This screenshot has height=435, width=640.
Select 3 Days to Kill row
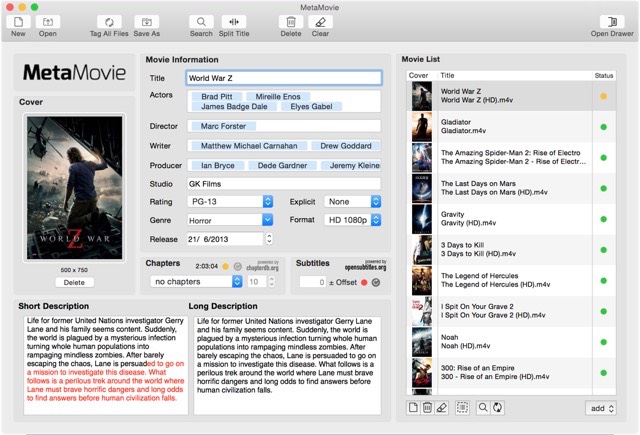click(511, 250)
